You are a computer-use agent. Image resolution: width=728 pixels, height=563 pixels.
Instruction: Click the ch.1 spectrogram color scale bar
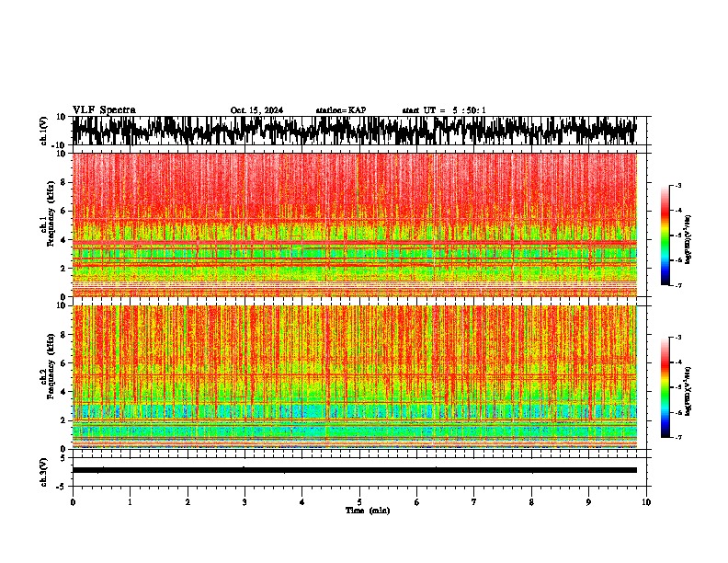(665, 236)
